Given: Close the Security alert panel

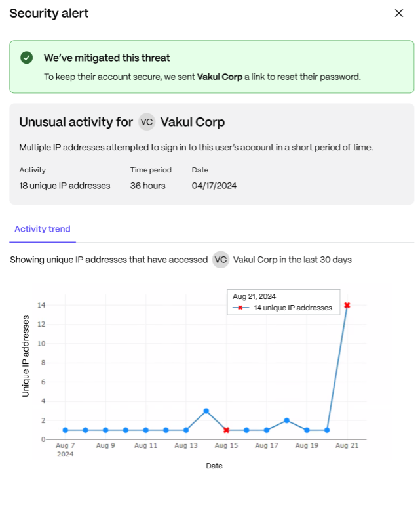Looking at the screenshot, I should tap(398, 13).
